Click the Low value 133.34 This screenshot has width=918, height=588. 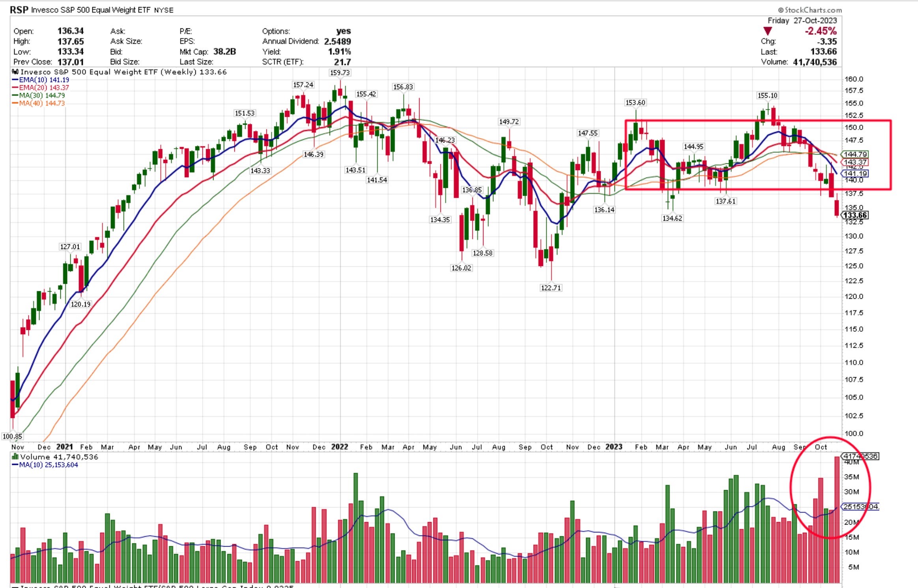click(71, 52)
